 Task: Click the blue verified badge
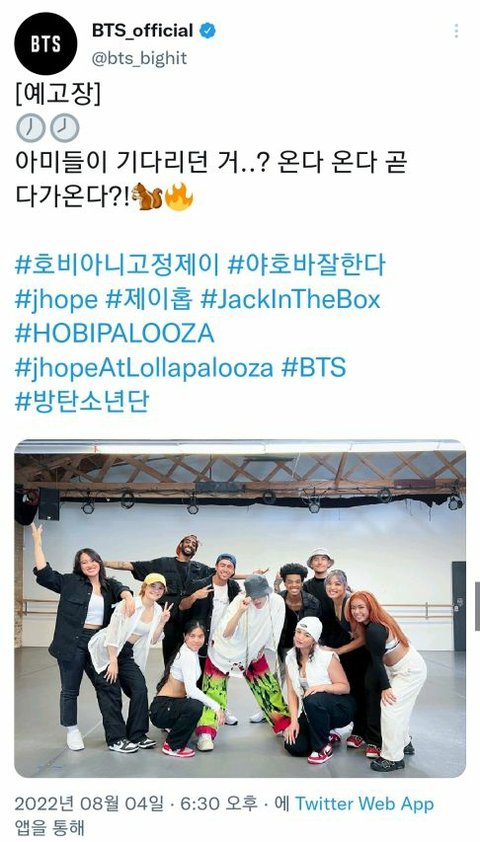click(x=207, y=31)
